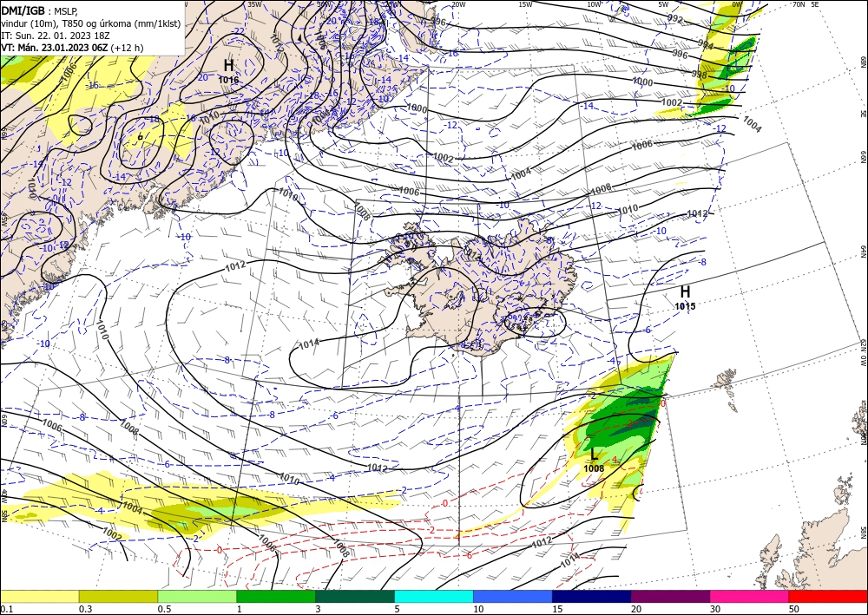Click the legend value '0.1'

(7, 609)
